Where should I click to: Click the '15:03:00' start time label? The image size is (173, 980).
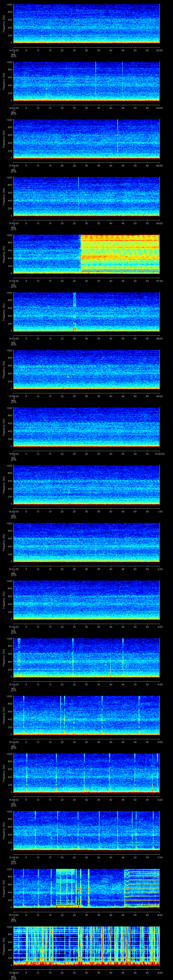13,684
